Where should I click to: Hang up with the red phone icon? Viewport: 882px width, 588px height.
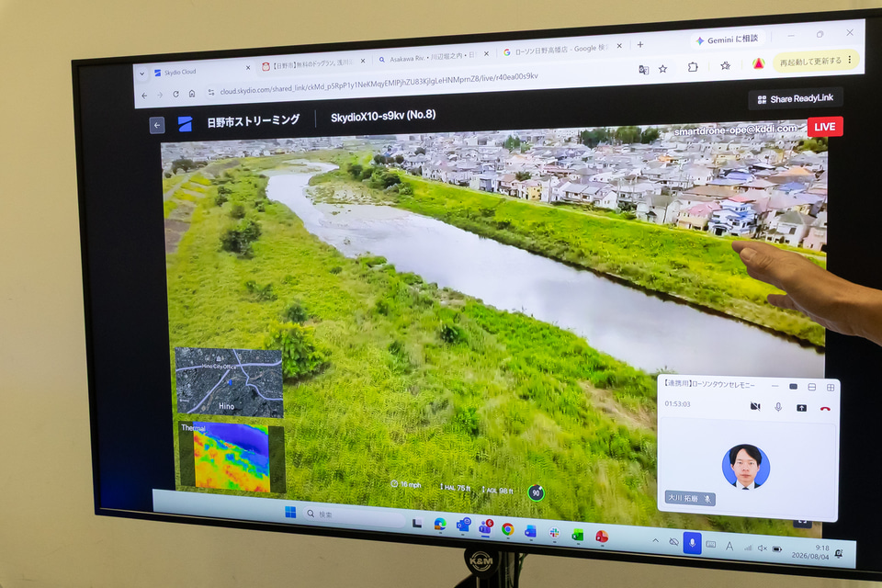(825, 409)
